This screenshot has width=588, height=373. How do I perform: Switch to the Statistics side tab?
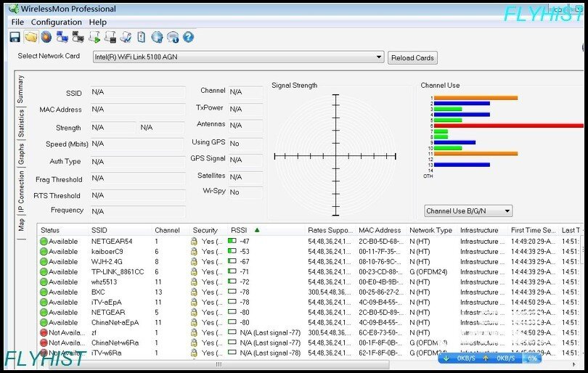[20, 123]
